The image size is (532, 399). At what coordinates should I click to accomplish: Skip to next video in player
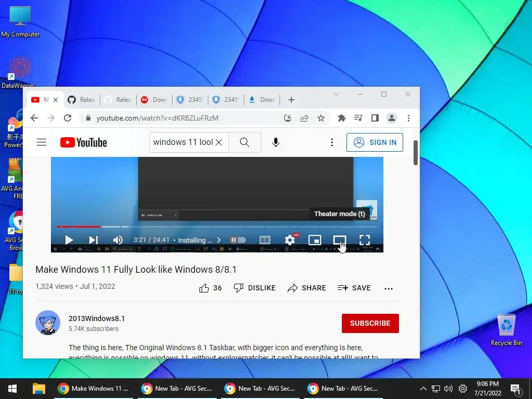[x=94, y=240]
